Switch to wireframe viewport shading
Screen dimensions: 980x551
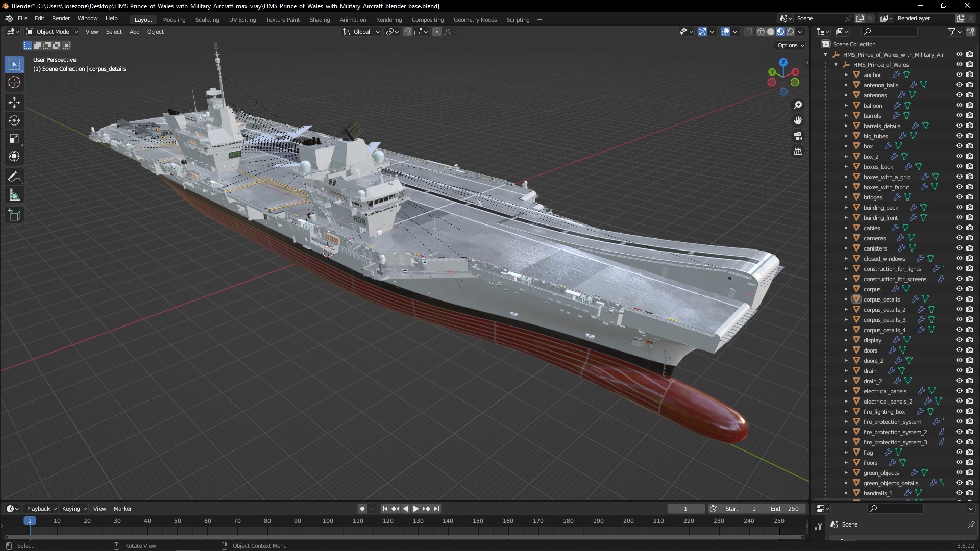point(761,32)
